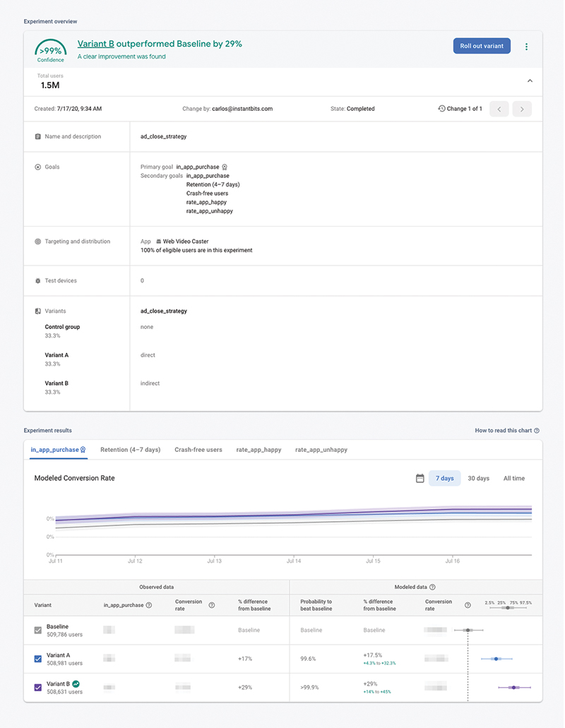Click Variant A confidence interval marker
Screen dimensions: 565x728
tap(496, 659)
